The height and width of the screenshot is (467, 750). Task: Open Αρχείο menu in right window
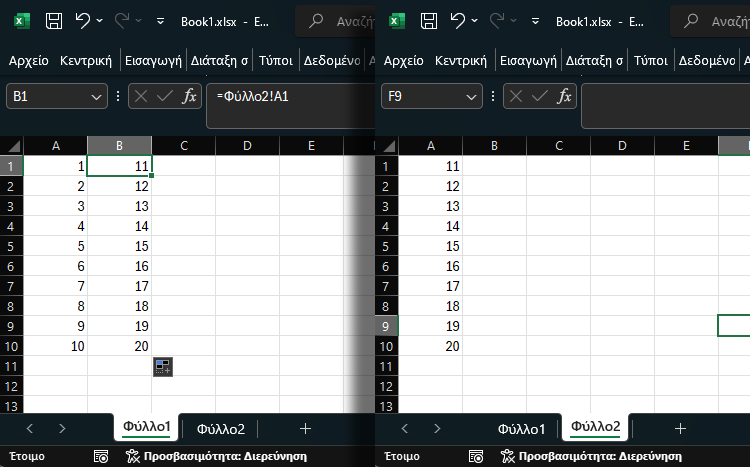(x=404, y=61)
